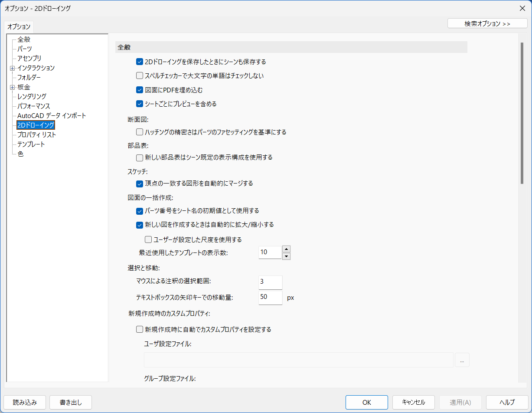The image size is (532, 413).
Task: Enable ハッチングの精密さ checkbox under 断面図
Action: [139, 131]
